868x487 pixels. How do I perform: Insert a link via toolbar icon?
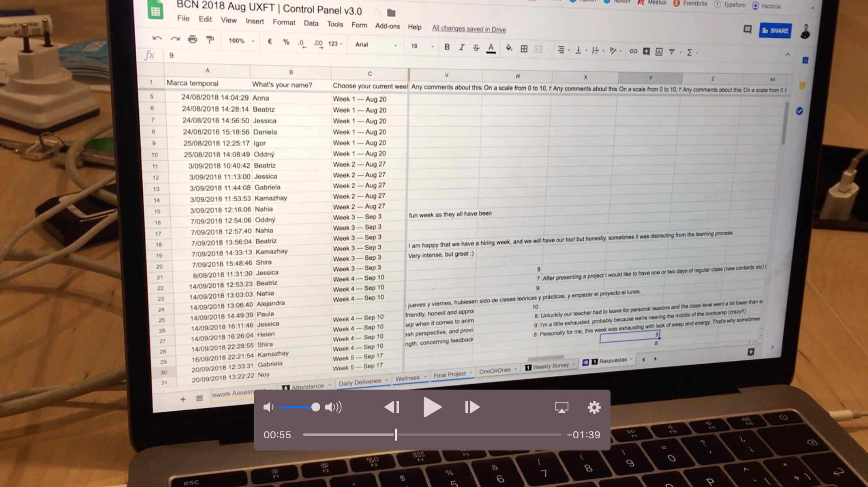pos(633,51)
